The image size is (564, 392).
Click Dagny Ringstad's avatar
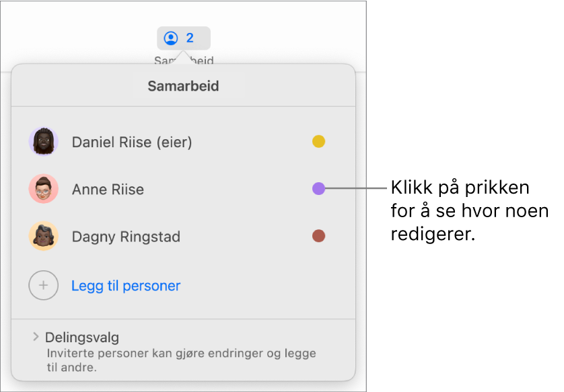tap(44, 237)
